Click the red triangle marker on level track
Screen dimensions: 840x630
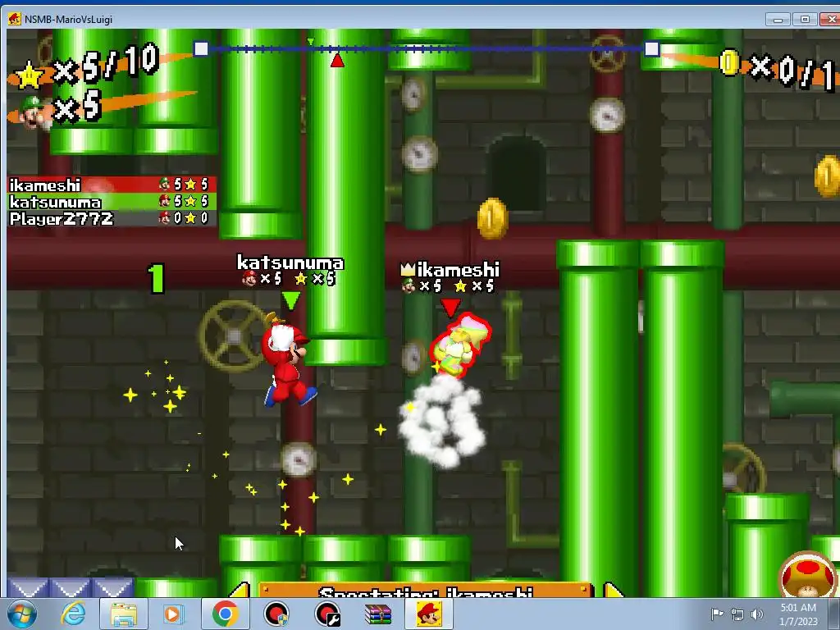337,59
